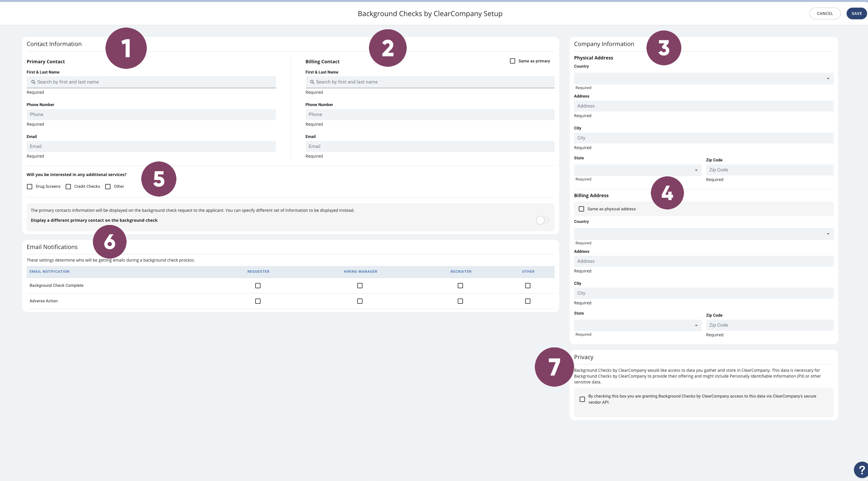This screenshot has height=481, width=868.
Task: Click the Primary Contact name search icon
Action: click(x=33, y=82)
